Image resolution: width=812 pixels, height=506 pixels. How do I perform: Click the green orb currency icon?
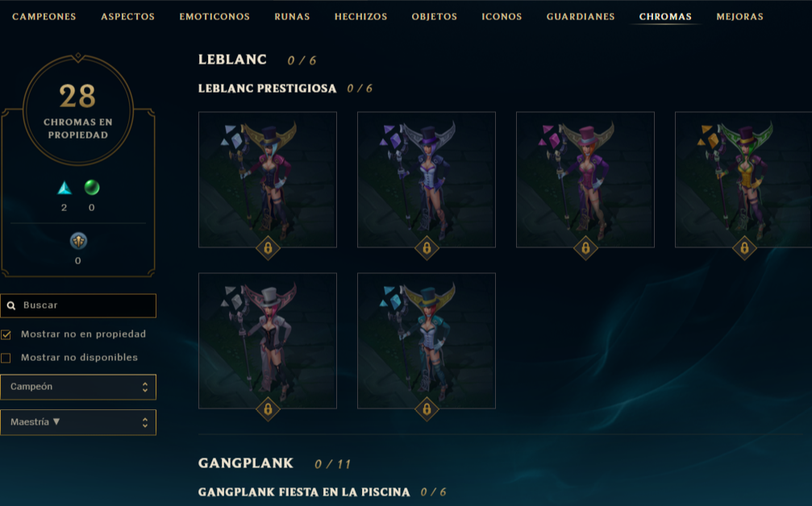pyautogui.click(x=92, y=187)
